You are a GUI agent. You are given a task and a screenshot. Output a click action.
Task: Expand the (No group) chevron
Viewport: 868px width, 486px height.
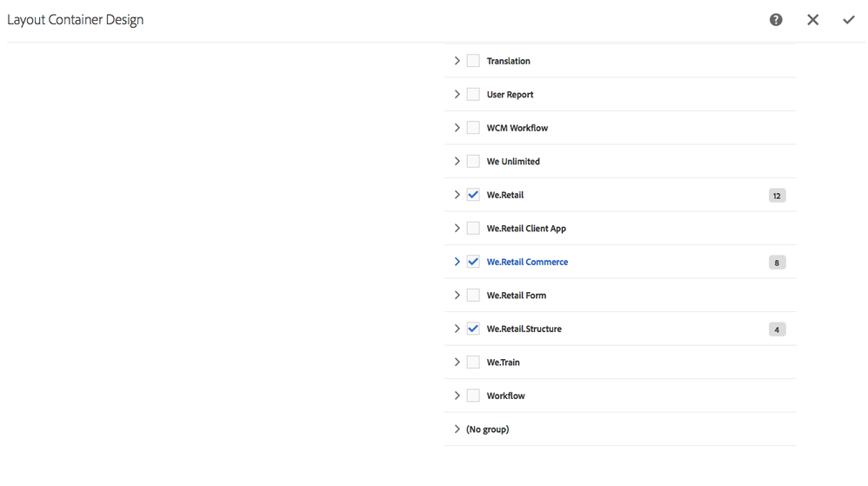pos(457,429)
